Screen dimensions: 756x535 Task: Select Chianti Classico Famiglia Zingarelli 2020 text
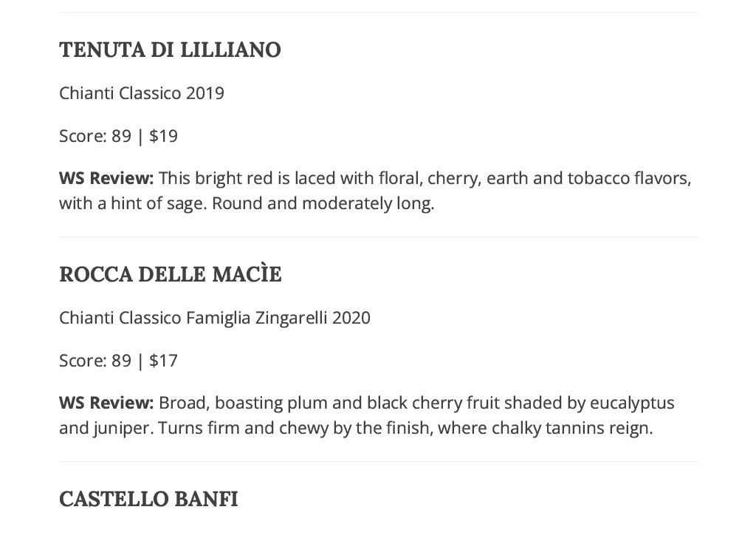215,318
